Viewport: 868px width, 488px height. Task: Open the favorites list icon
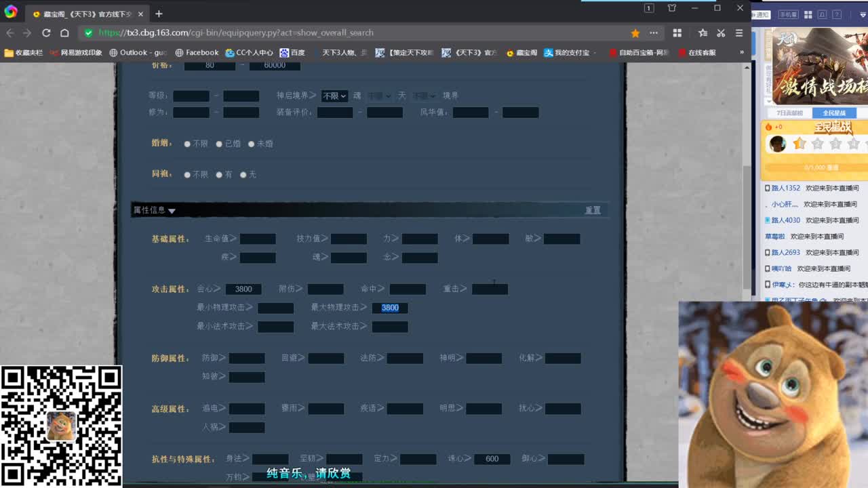(x=703, y=33)
